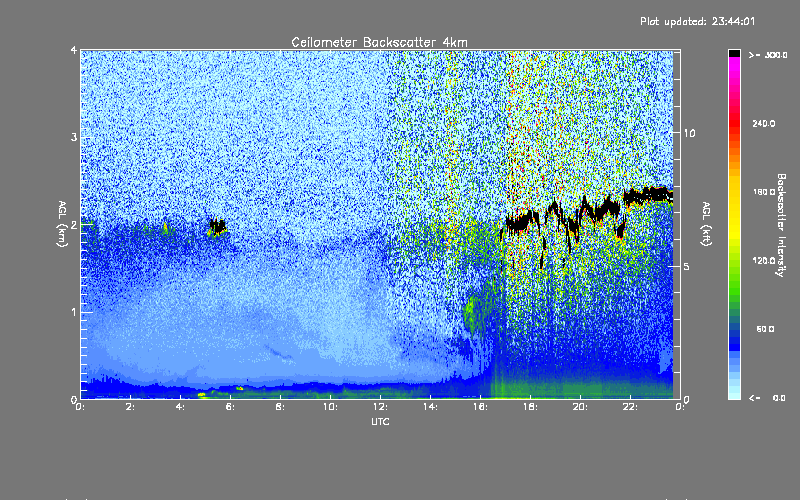This screenshot has width=800, height=500.
Task: Click the 4 tick on the km axis
Action: [x=74, y=50]
